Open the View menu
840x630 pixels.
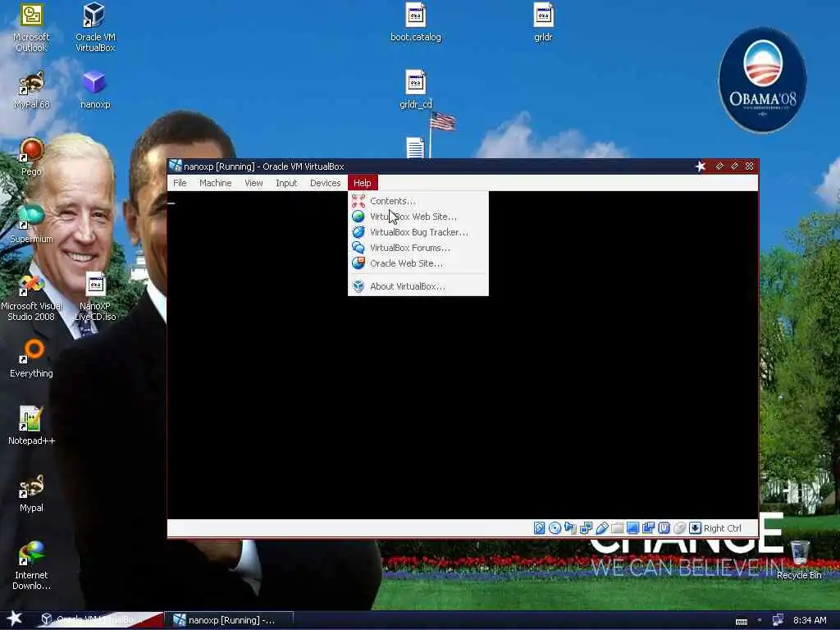[x=253, y=183]
